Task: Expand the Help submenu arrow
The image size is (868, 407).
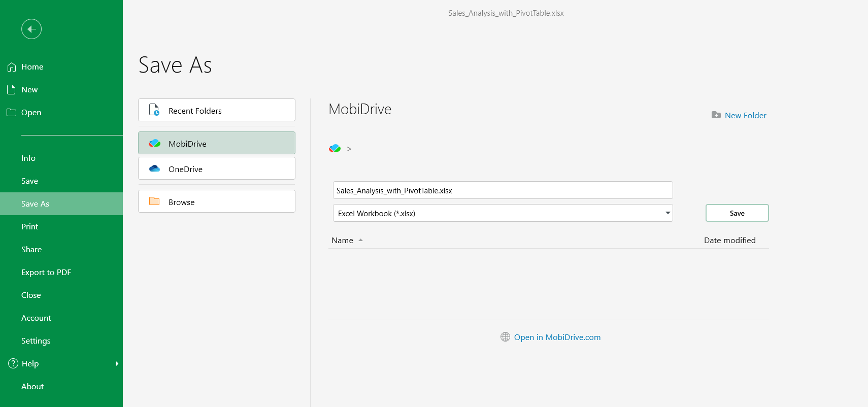Action: pyautogui.click(x=117, y=363)
